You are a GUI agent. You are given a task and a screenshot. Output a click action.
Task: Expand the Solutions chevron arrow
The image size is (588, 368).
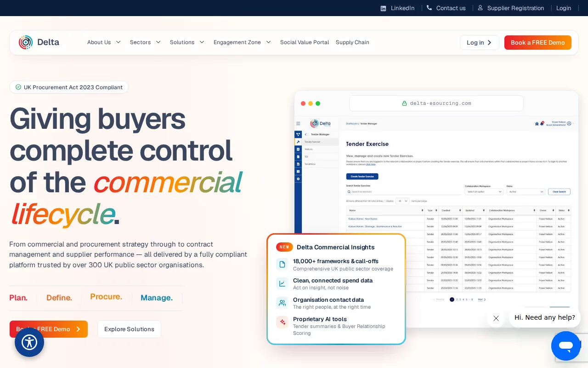tap(202, 42)
